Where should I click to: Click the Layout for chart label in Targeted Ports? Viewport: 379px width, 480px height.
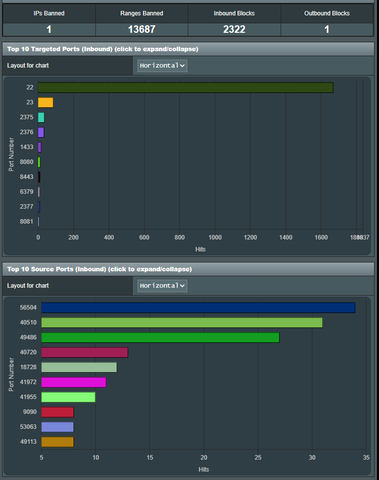click(x=28, y=66)
